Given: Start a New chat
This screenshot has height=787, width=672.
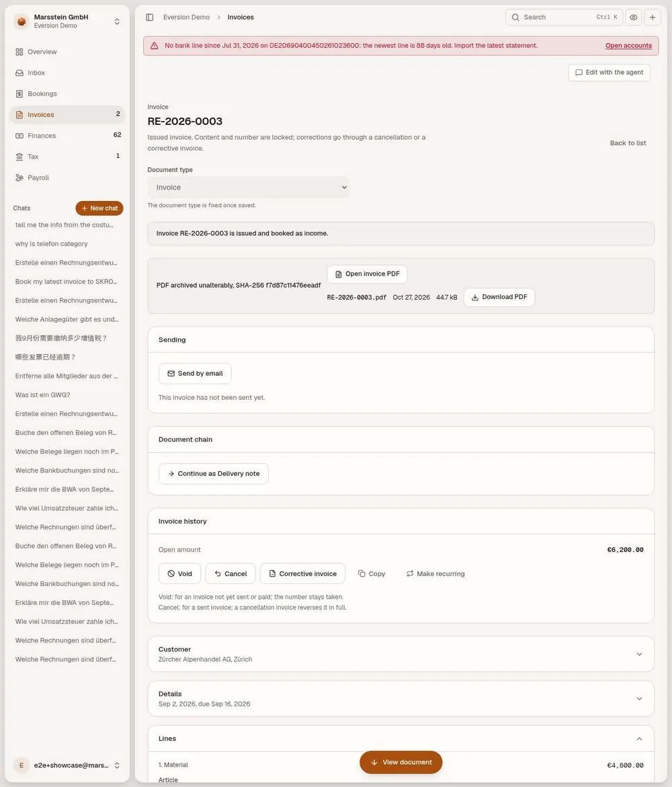Looking at the screenshot, I should click(99, 208).
